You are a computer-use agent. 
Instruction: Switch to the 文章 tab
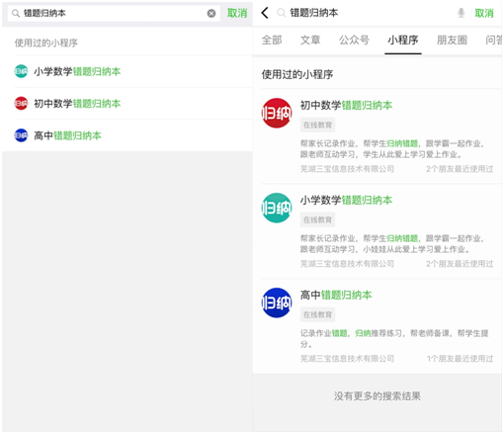coord(310,40)
